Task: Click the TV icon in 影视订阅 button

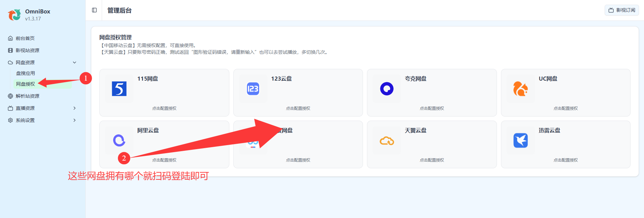Action: [x=611, y=10]
